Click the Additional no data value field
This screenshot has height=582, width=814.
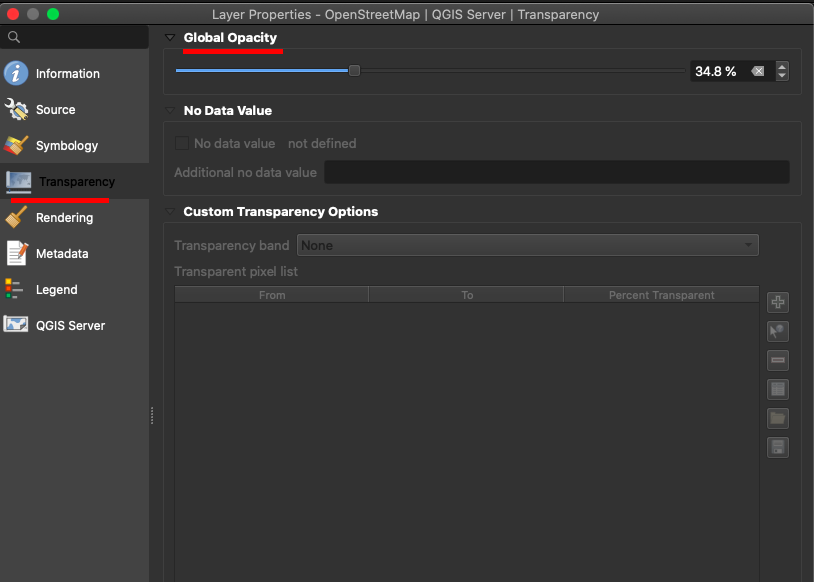(x=556, y=172)
